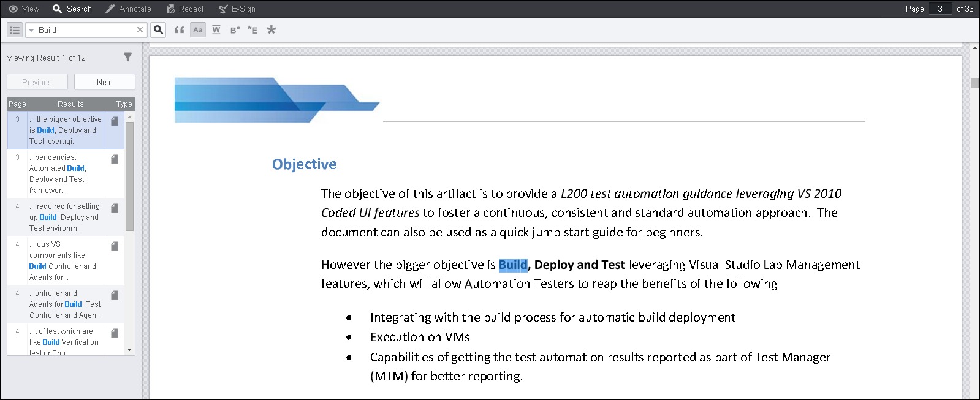Open the Redact tab

pyautogui.click(x=185, y=9)
